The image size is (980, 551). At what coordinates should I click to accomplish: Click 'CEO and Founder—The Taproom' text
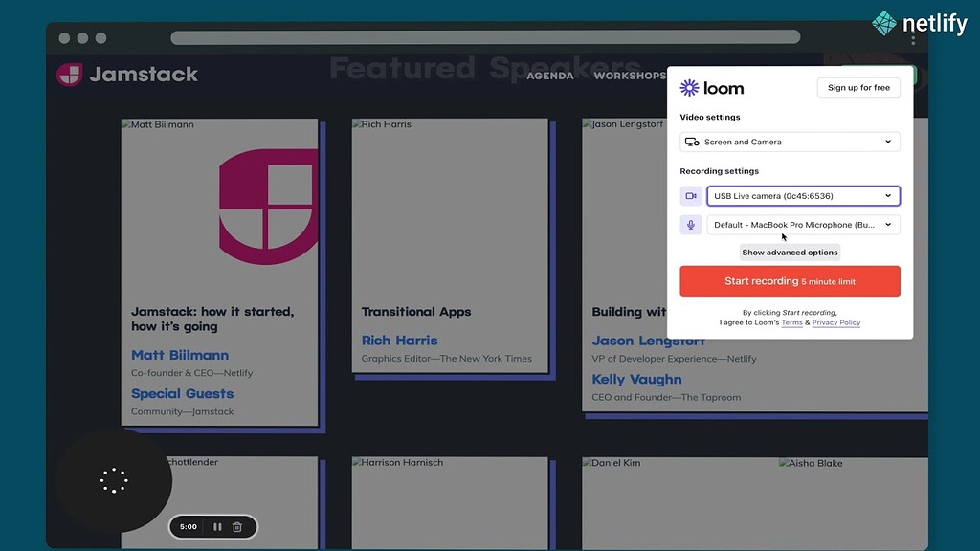pos(666,397)
